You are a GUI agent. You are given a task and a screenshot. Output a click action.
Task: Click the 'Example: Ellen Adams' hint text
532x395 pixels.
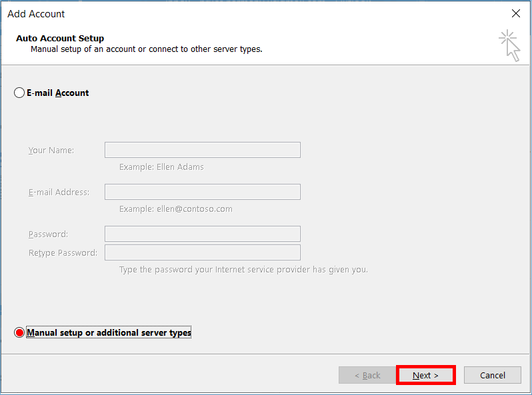(161, 167)
